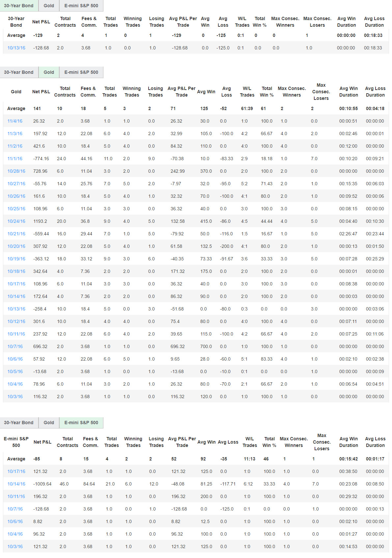Open 10/17/16 link in the Gold table
The height and width of the screenshot is (558, 392).
[x=16, y=284]
